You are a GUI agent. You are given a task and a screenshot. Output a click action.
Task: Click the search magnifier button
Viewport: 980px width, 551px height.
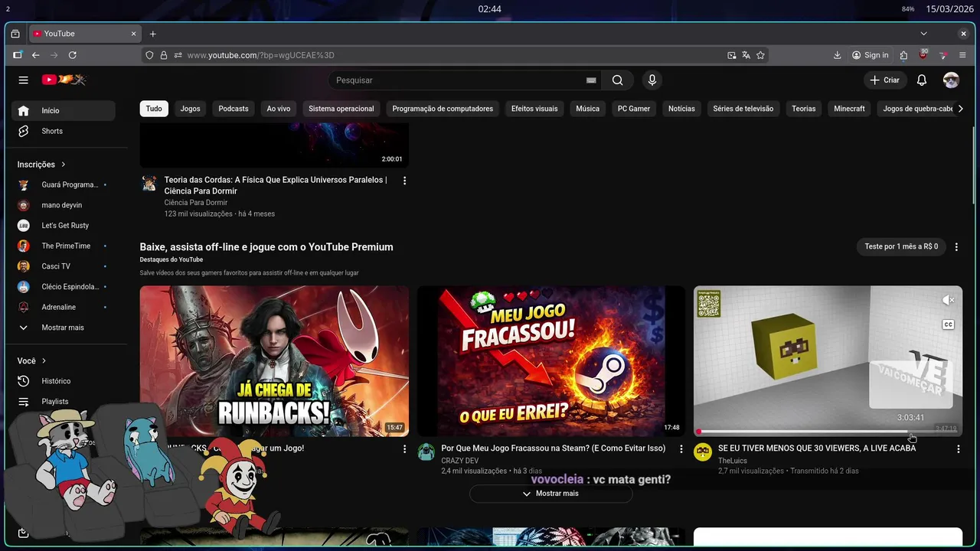click(x=617, y=80)
